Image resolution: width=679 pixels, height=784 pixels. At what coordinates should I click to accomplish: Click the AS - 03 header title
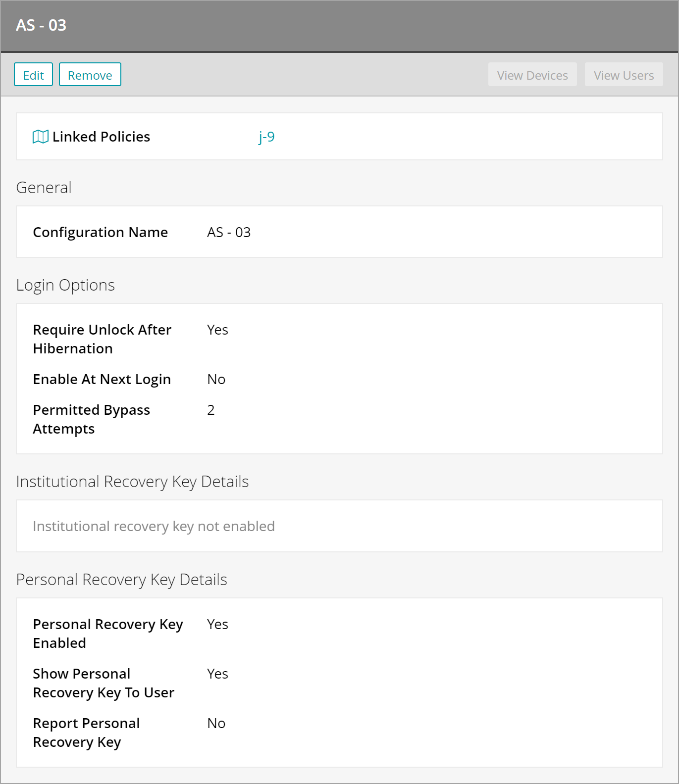pos(41,25)
